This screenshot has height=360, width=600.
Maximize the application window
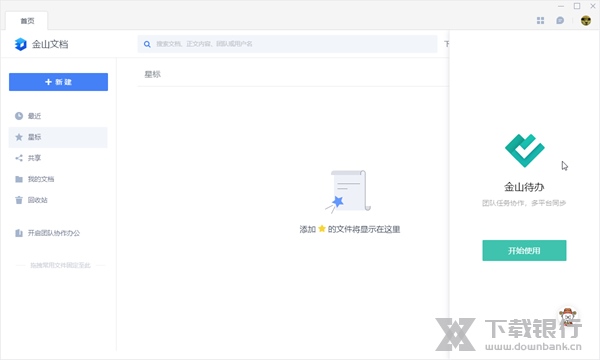[577, 6]
